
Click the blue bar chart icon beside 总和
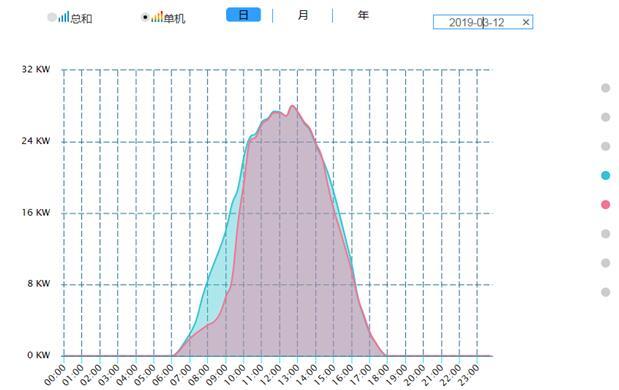64,17
